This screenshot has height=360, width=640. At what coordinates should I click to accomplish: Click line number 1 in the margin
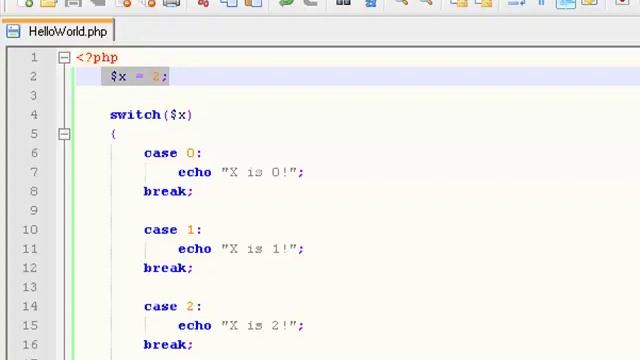[x=34, y=58]
